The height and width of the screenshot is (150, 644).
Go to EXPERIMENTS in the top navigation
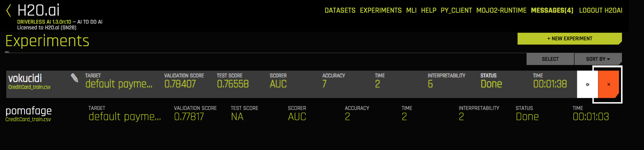click(x=380, y=11)
